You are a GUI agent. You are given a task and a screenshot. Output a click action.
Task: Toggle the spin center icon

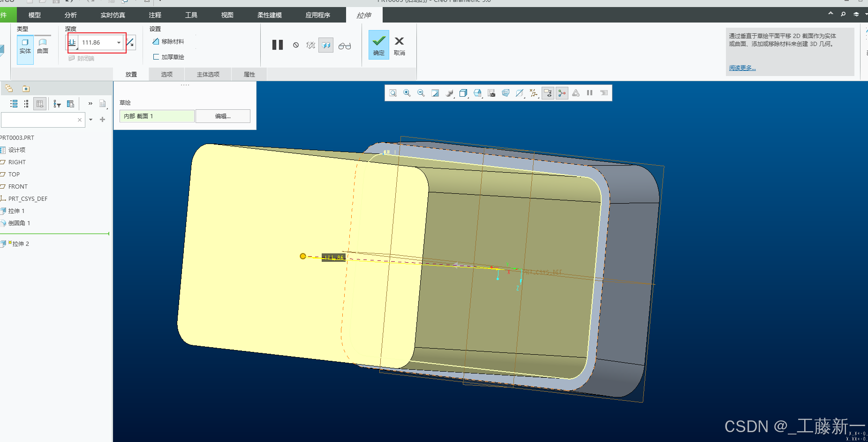562,93
